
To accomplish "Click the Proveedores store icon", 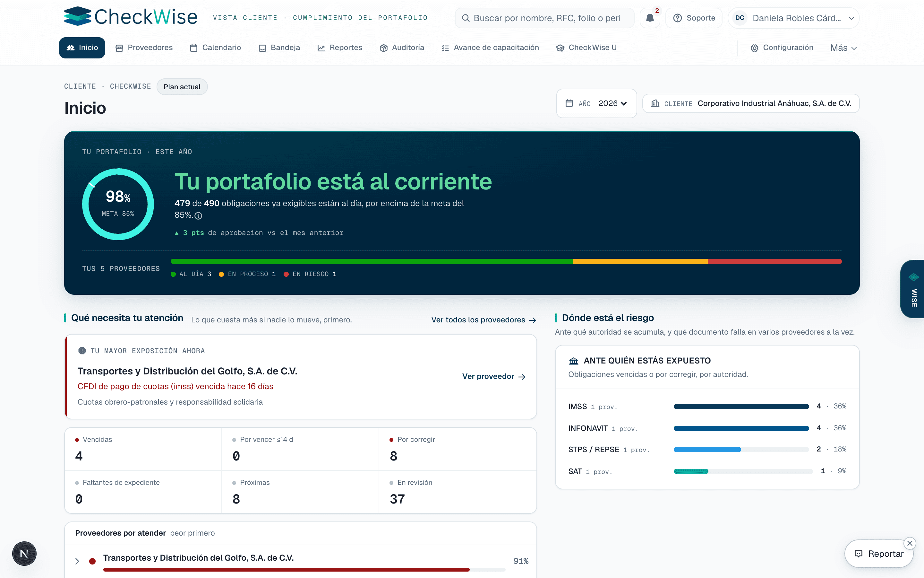I will tap(119, 48).
